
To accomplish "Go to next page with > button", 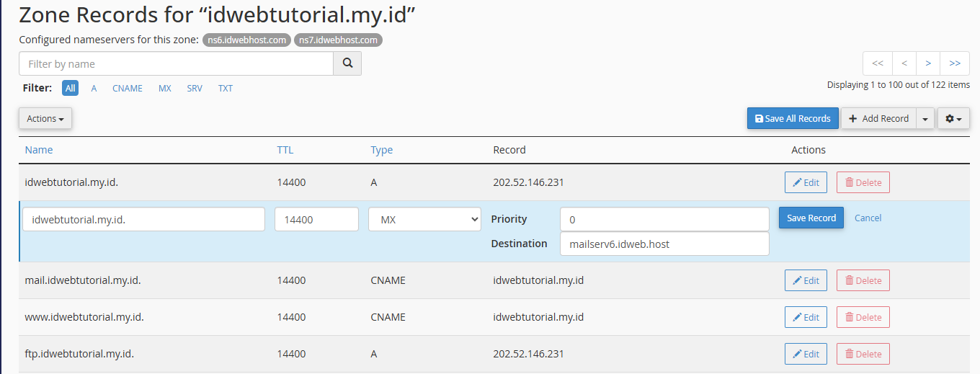I will 928,63.
